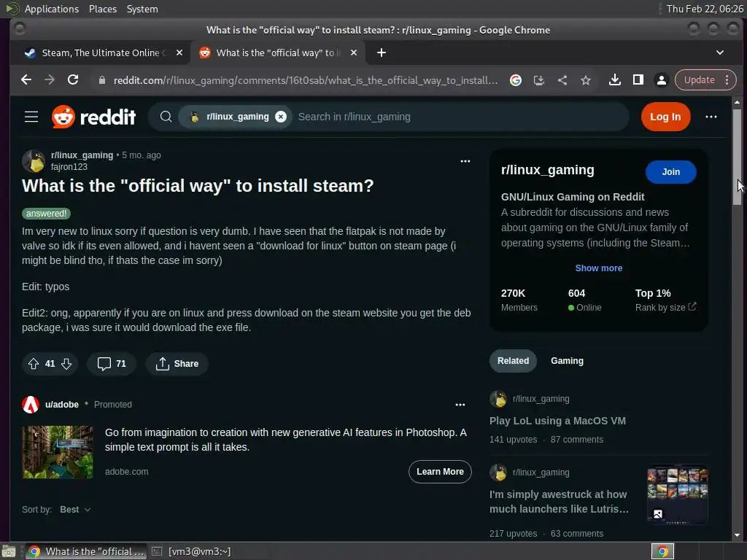Click the Log In button

[x=665, y=117]
